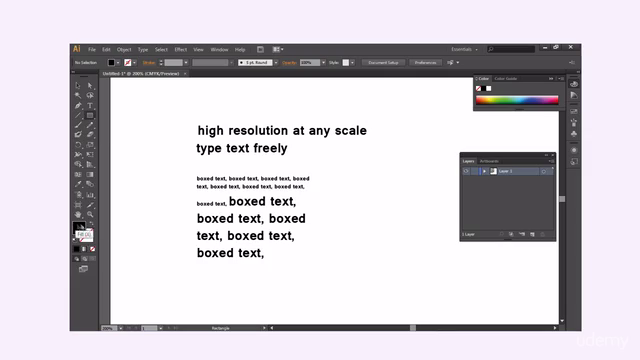Select the Pen tool
Screen dimensions: 640x360
(x=78, y=105)
